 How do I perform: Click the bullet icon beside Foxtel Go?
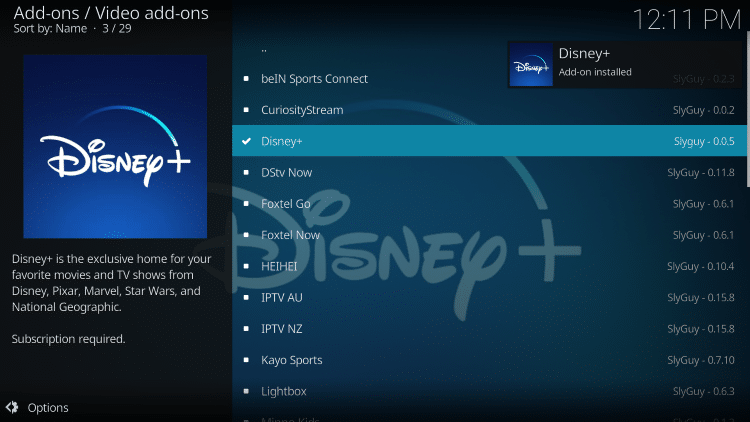[x=246, y=204]
